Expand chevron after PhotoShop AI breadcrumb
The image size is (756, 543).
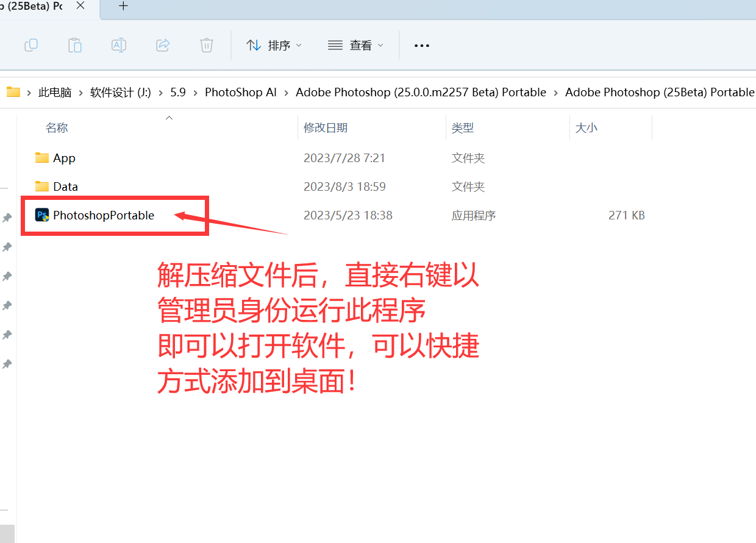[287, 93]
